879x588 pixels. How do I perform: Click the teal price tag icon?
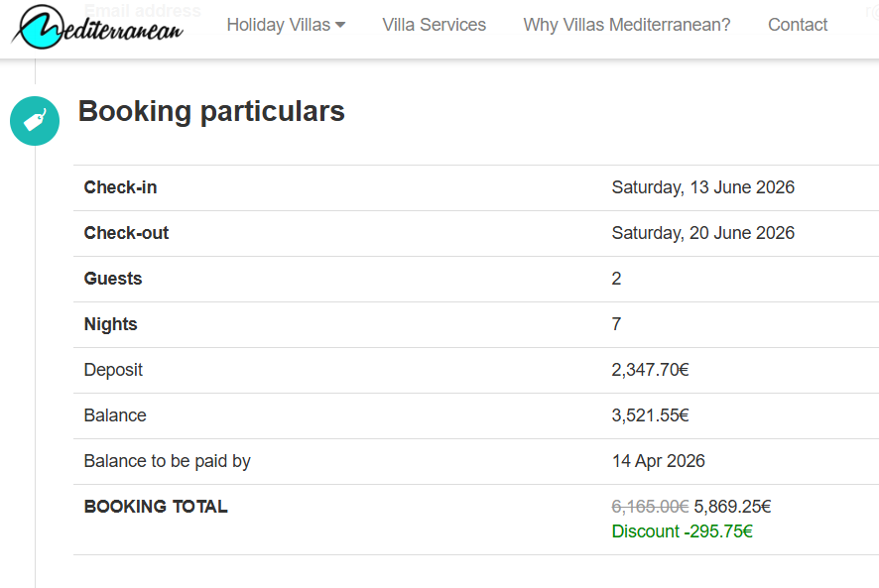click(x=35, y=121)
